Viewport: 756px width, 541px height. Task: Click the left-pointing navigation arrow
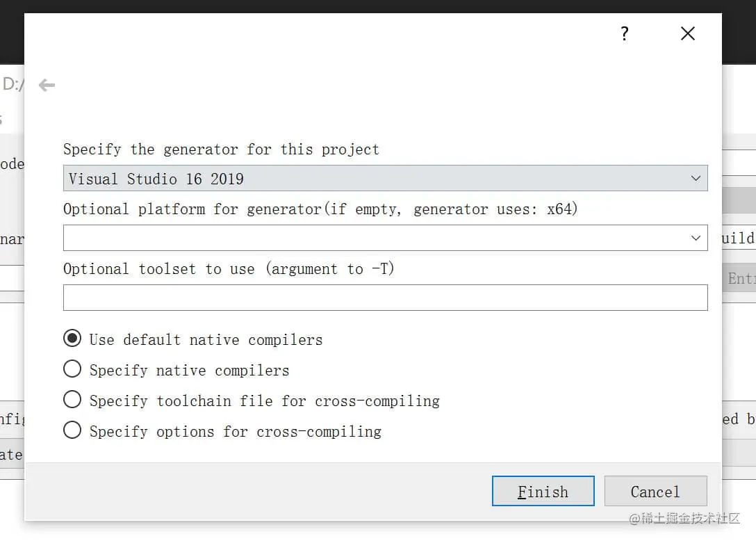point(46,85)
